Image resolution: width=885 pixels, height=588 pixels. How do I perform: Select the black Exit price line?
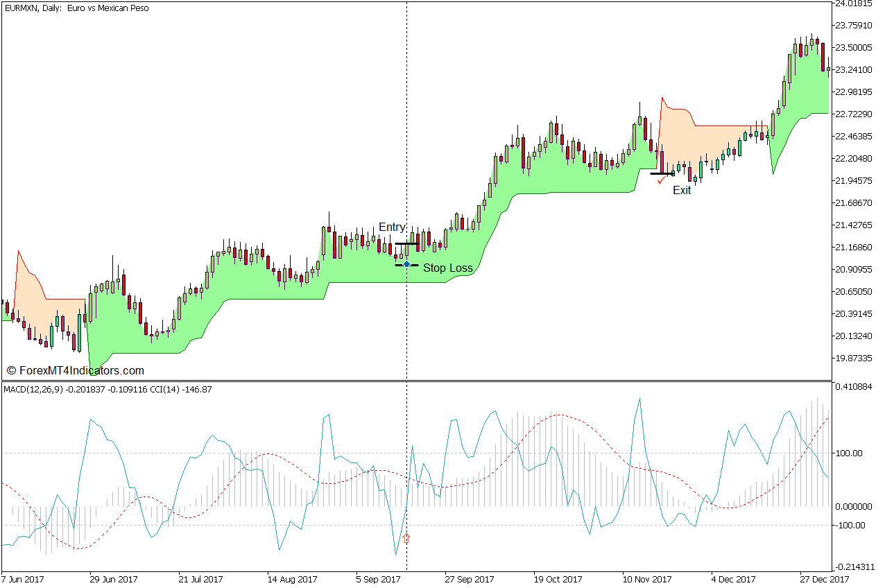click(x=661, y=174)
